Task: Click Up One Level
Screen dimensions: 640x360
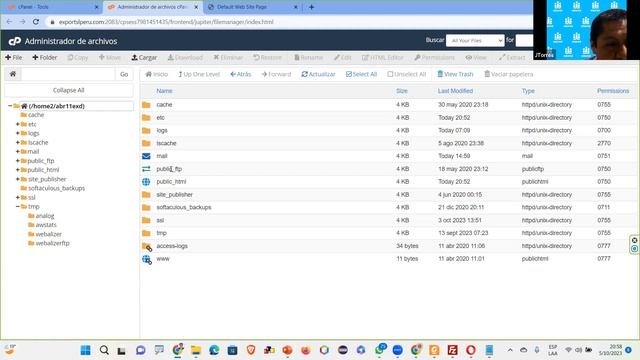Action: pos(199,74)
